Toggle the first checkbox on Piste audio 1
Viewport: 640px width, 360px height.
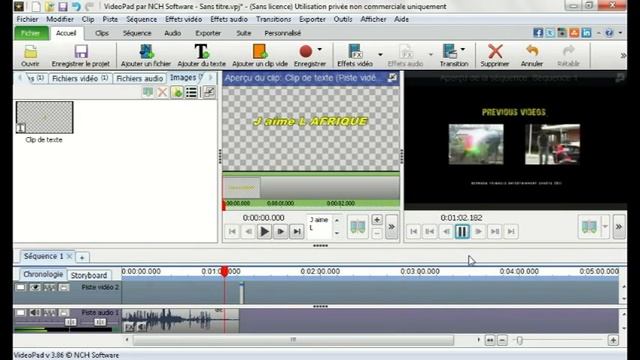tap(20, 313)
